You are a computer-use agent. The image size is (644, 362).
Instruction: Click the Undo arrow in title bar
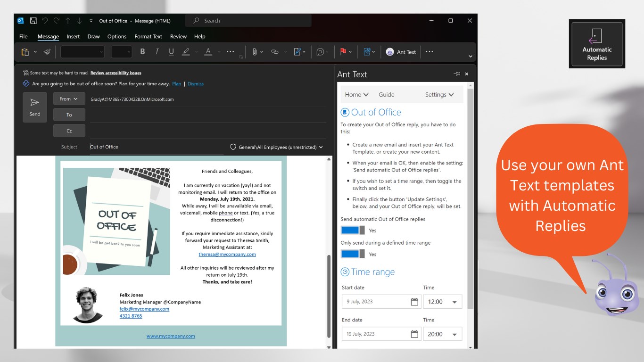[x=45, y=21]
